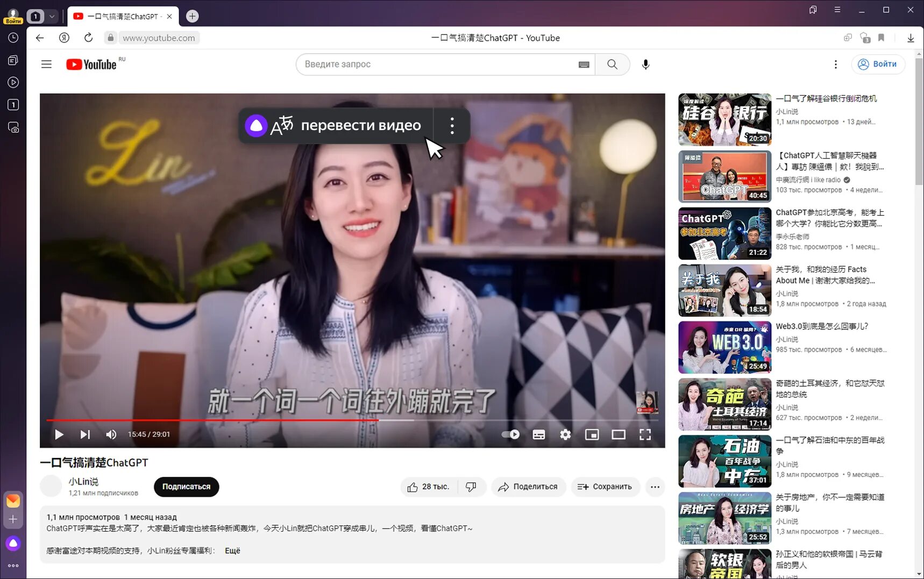Viewport: 924px width, 579px height.
Task: Go to the YouTube home logo
Action: (x=91, y=65)
